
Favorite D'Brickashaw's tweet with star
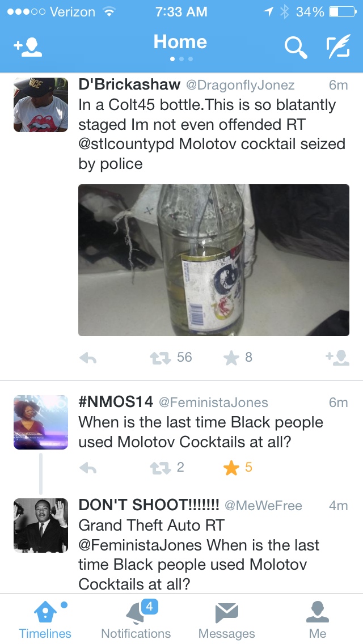click(x=231, y=358)
